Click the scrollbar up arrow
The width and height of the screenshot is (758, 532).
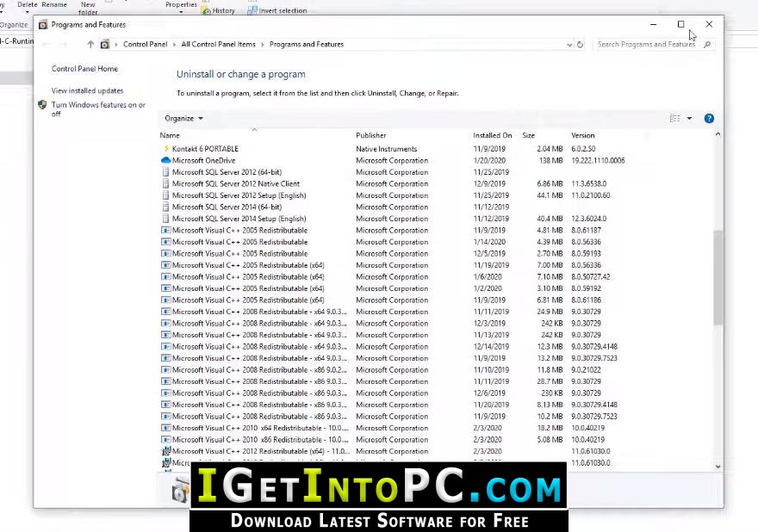[718, 134]
